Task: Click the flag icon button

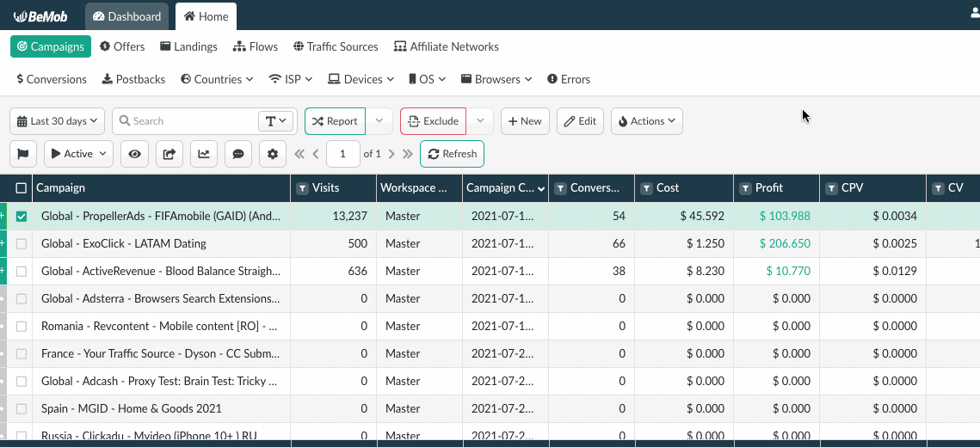Action: coord(23,154)
